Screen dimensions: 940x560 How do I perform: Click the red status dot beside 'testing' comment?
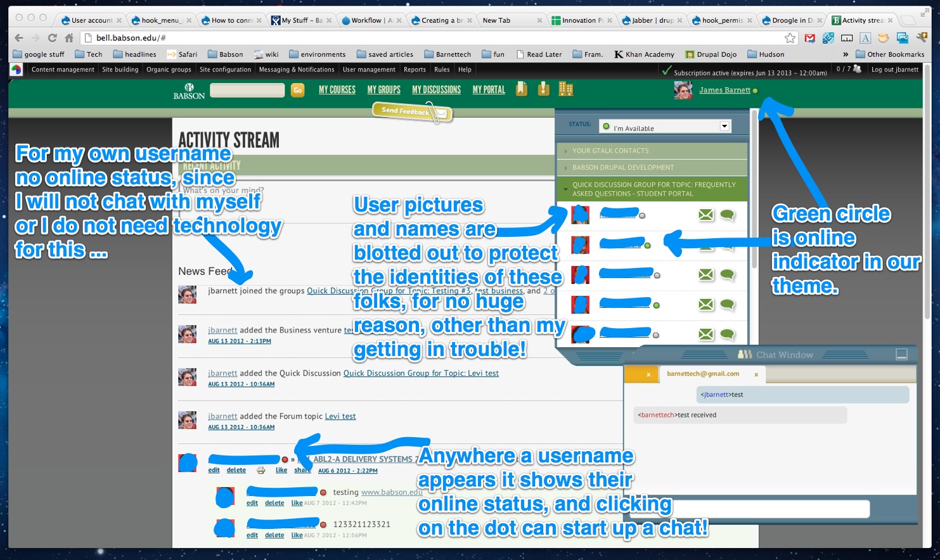coord(323,492)
